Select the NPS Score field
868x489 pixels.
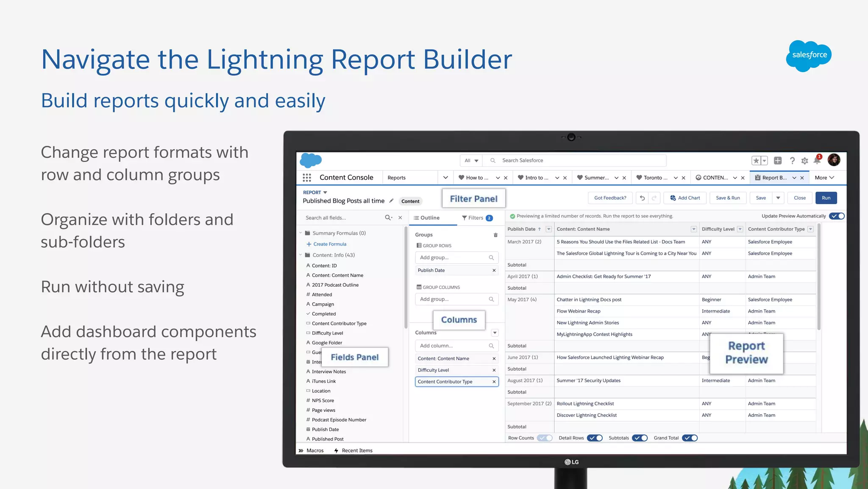click(322, 401)
